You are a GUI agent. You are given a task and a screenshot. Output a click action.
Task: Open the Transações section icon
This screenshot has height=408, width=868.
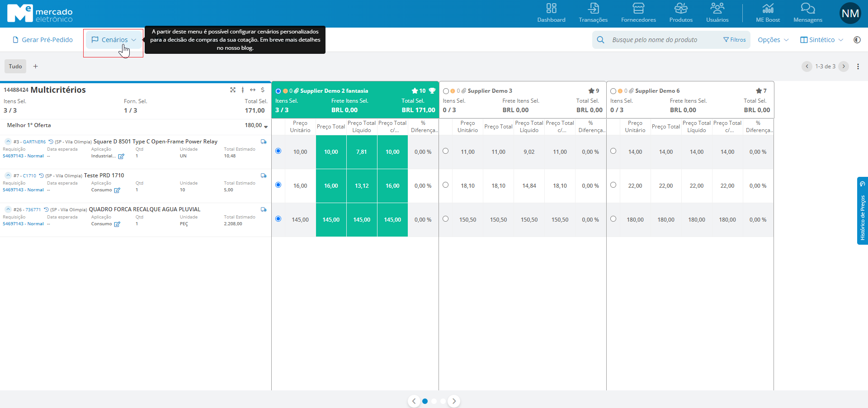click(593, 9)
